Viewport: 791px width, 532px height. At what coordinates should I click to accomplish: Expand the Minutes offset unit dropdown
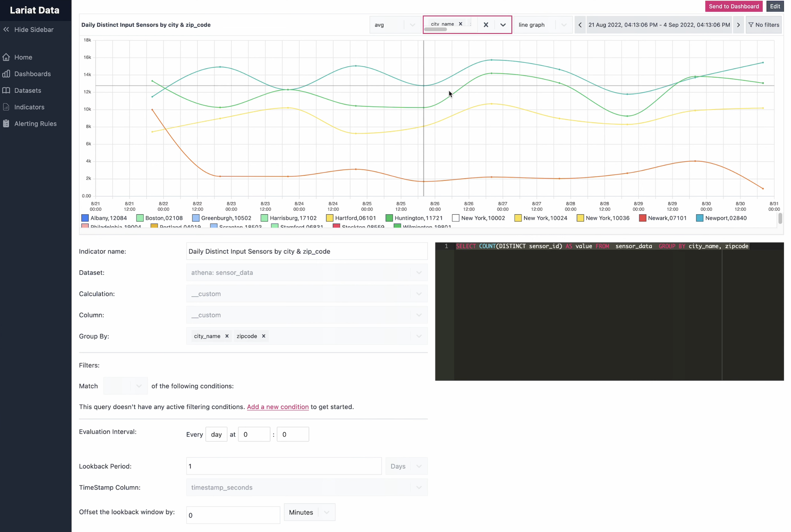(x=326, y=512)
